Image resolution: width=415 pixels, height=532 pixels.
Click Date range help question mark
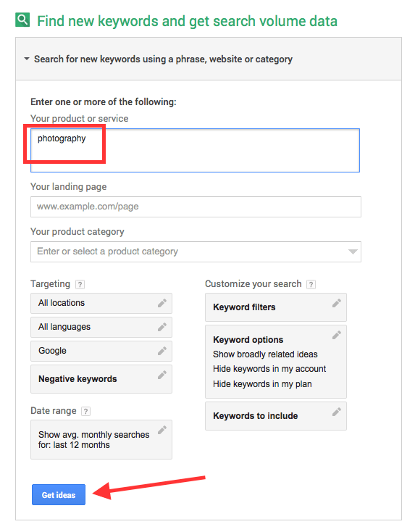coord(85,411)
